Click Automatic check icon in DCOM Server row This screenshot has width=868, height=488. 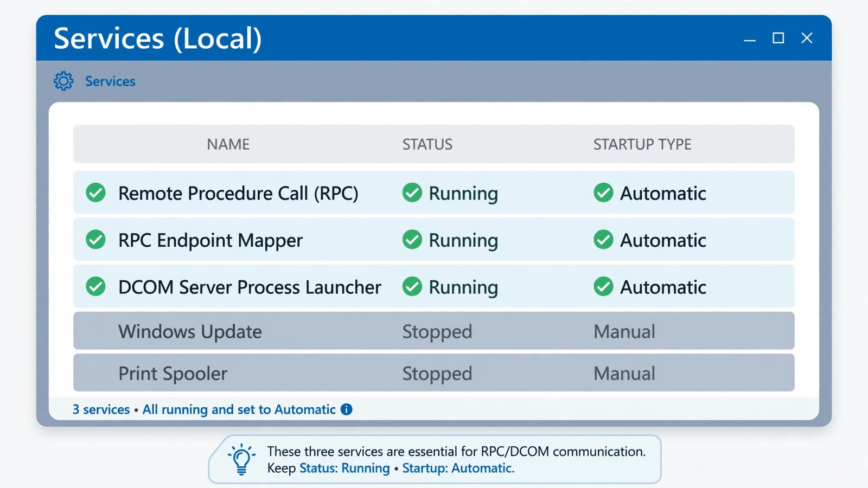pyautogui.click(x=603, y=286)
